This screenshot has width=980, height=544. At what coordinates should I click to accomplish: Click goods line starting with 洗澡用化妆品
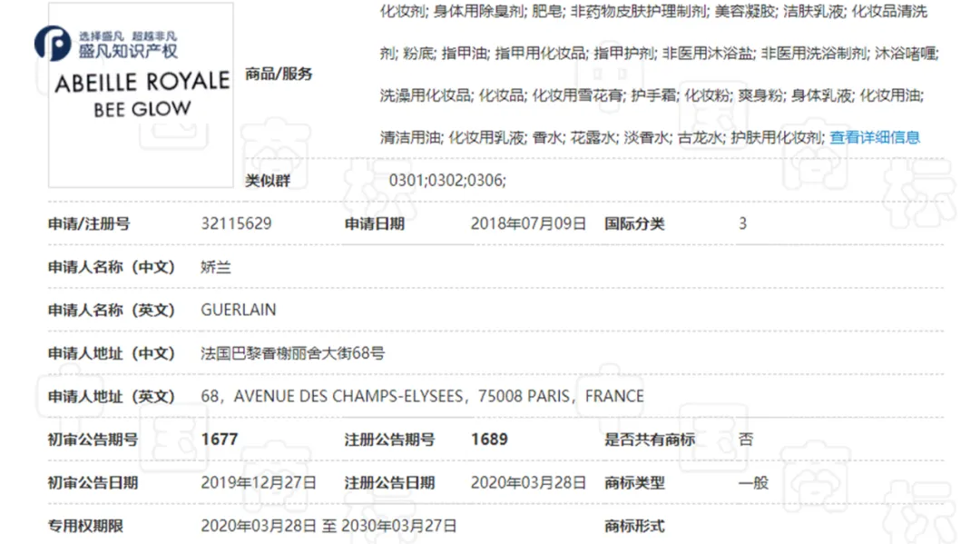click(x=652, y=95)
